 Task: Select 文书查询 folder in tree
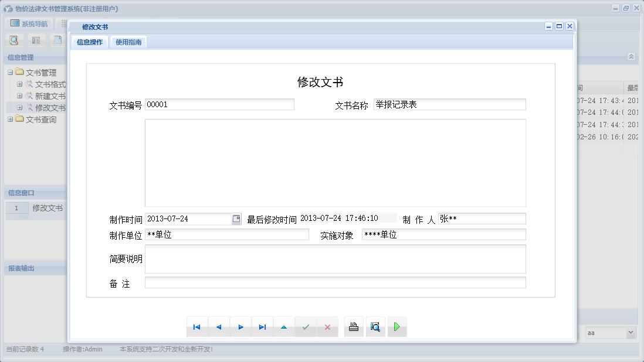coord(41,119)
